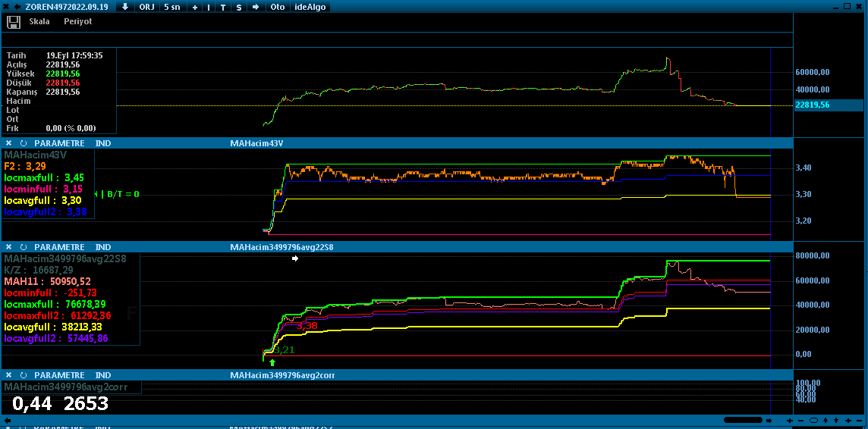Refresh the MAHacim3499796avg2corr indicator panel

pyautogui.click(x=24, y=375)
